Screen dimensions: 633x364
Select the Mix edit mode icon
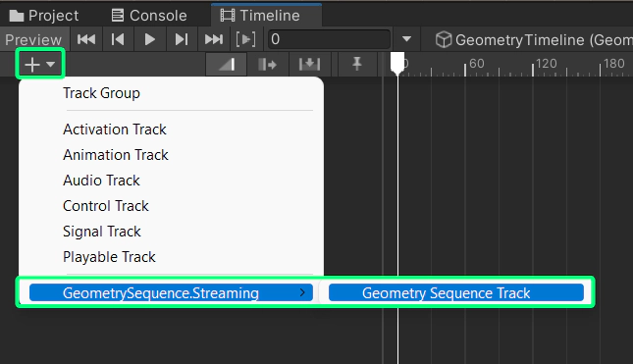click(x=227, y=64)
